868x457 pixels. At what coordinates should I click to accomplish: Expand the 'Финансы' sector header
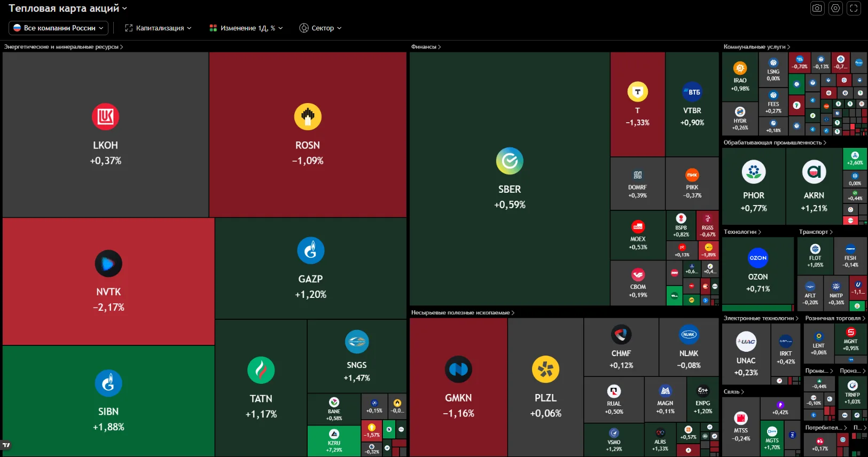point(426,47)
